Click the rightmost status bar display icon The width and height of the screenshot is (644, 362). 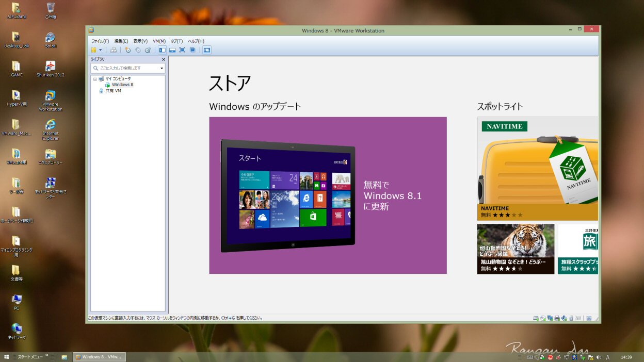589,318
